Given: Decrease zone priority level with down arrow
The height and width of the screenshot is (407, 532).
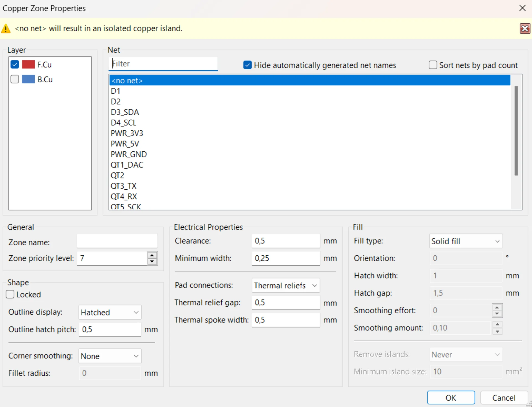Looking at the screenshot, I should point(152,261).
